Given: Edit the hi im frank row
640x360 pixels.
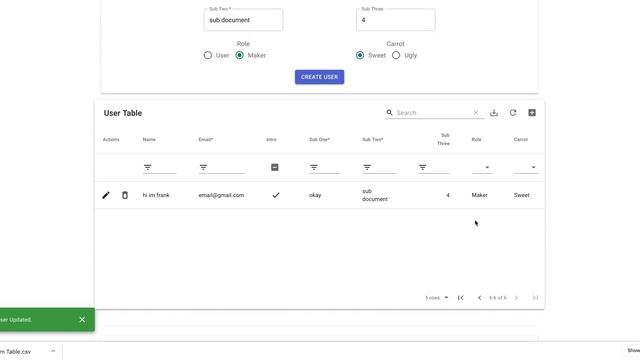Looking at the screenshot, I should (x=106, y=195).
